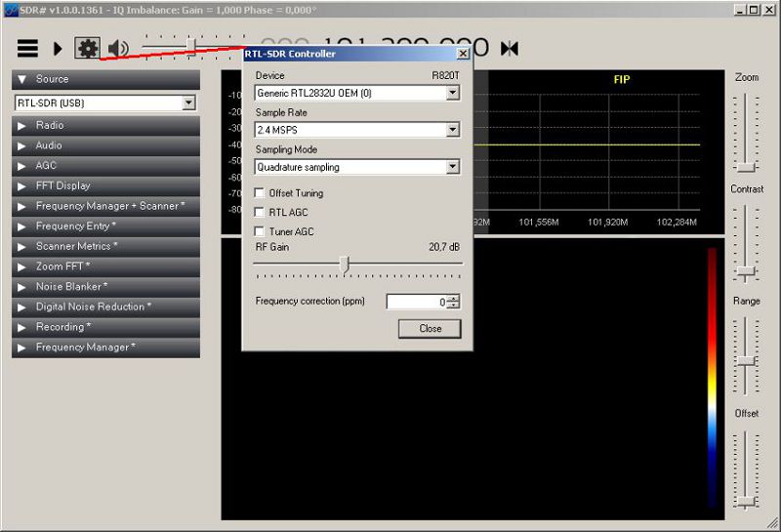781x532 pixels.
Task: Click the waterfall color gradient bar
Action: click(713, 379)
